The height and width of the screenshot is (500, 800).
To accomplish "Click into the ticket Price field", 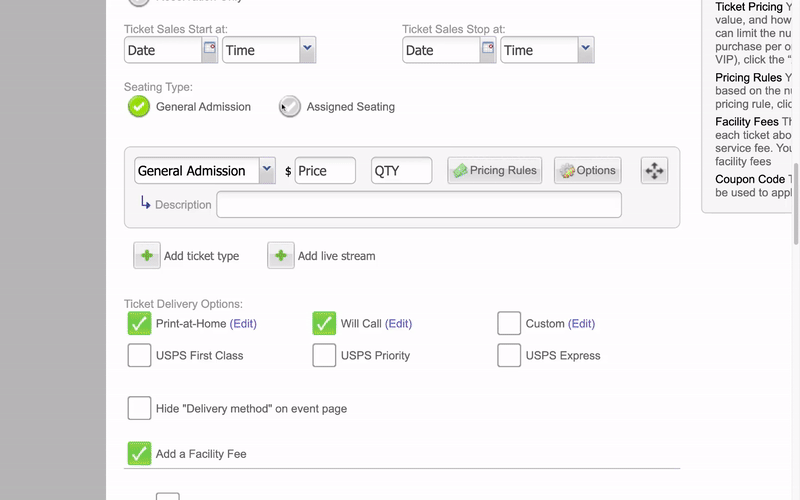I will tap(325, 170).
